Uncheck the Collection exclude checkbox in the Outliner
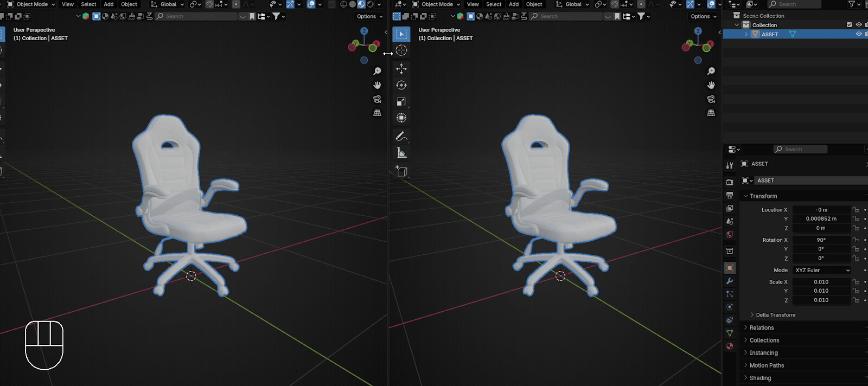868x386 pixels. tap(849, 25)
